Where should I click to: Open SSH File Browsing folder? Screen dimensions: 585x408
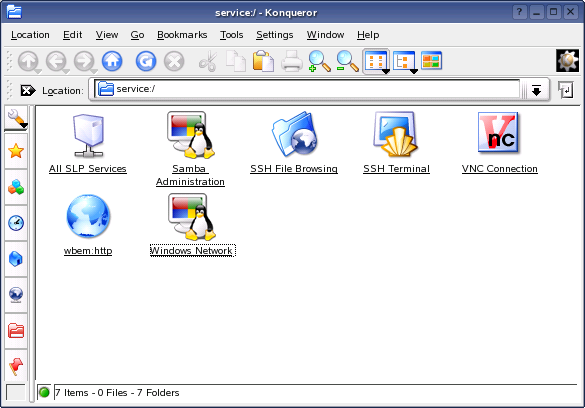pyautogui.click(x=294, y=143)
